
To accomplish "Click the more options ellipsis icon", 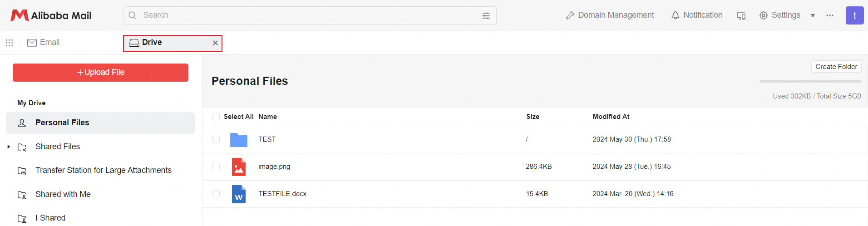I will (x=830, y=15).
